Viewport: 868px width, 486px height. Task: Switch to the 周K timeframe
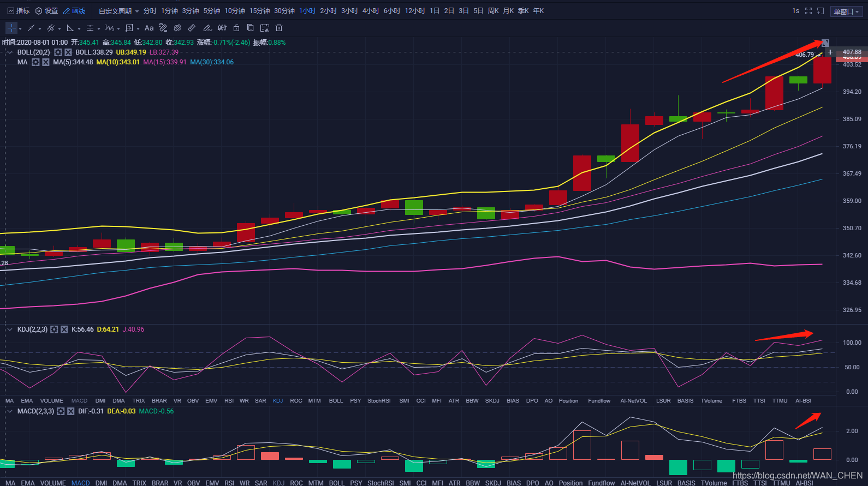tap(494, 11)
